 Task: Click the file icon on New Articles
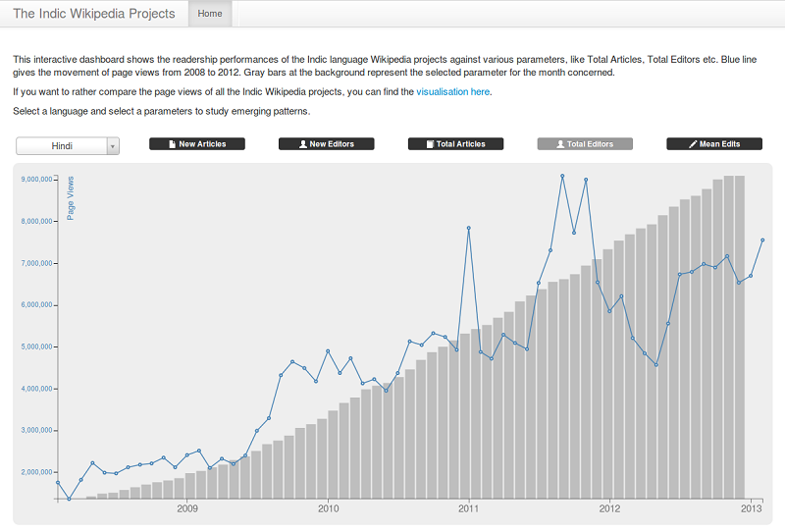pos(173,144)
